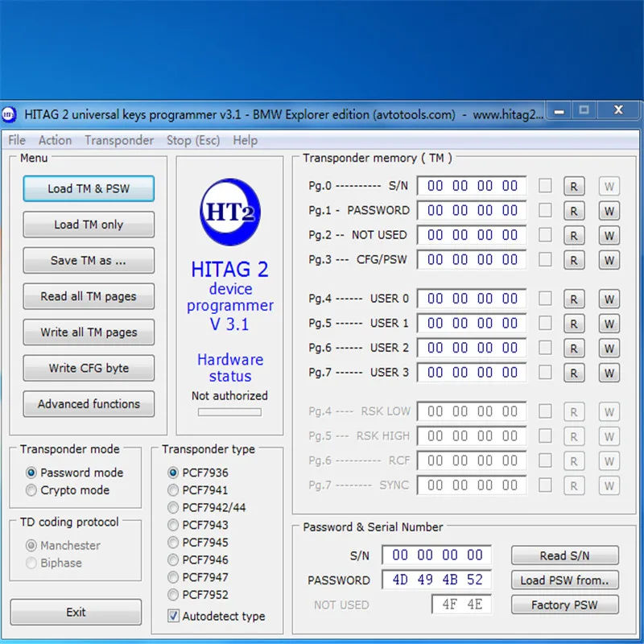Screen dimensions: 644x644
Task: Click W button for Pg.3 CFG/PSW
Action: coord(609,260)
